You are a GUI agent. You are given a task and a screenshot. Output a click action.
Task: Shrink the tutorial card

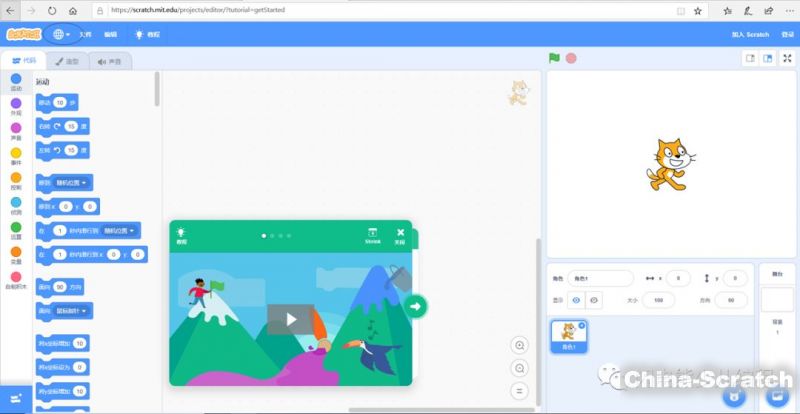tap(372, 235)
